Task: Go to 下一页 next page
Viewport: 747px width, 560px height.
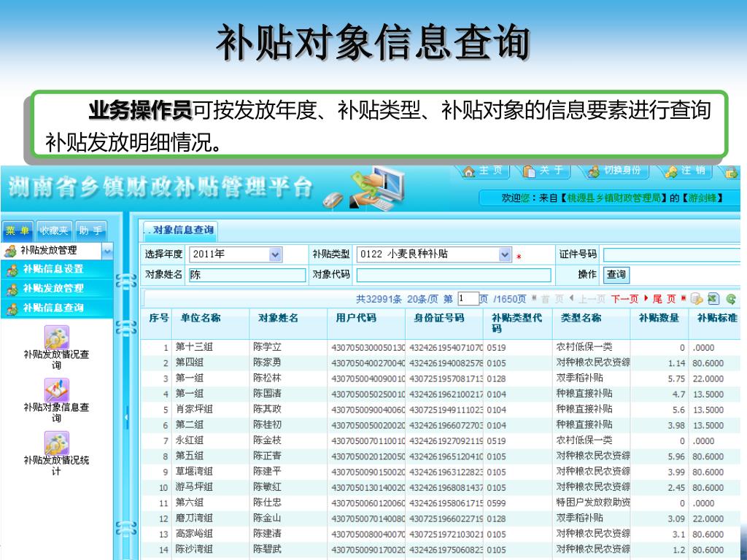Action: pos(624,299)
